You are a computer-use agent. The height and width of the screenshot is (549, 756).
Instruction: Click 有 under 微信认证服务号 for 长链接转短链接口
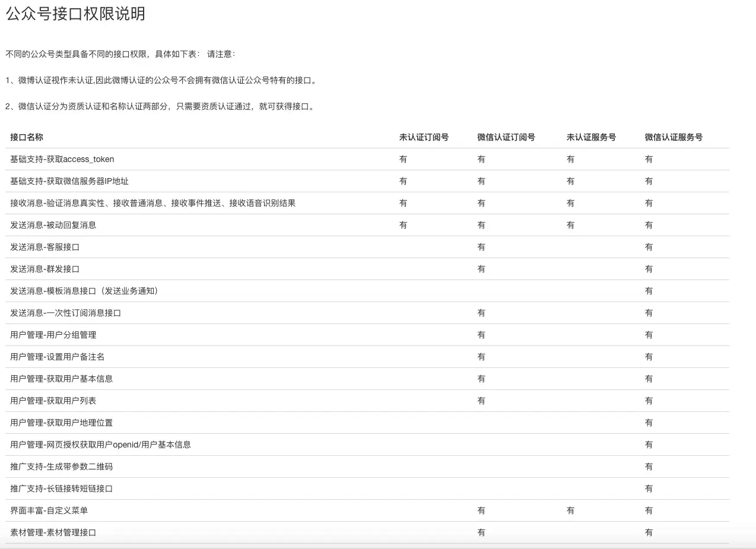pos(649,488)
